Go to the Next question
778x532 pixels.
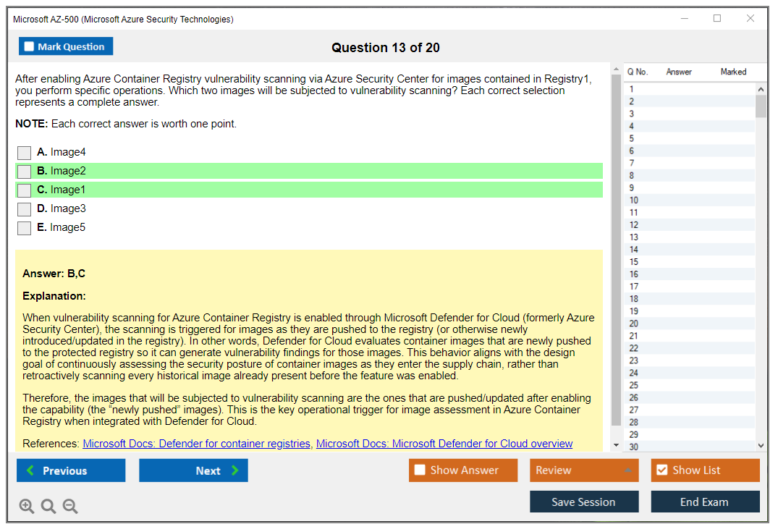pyautogui.click(x=193, y=470)
